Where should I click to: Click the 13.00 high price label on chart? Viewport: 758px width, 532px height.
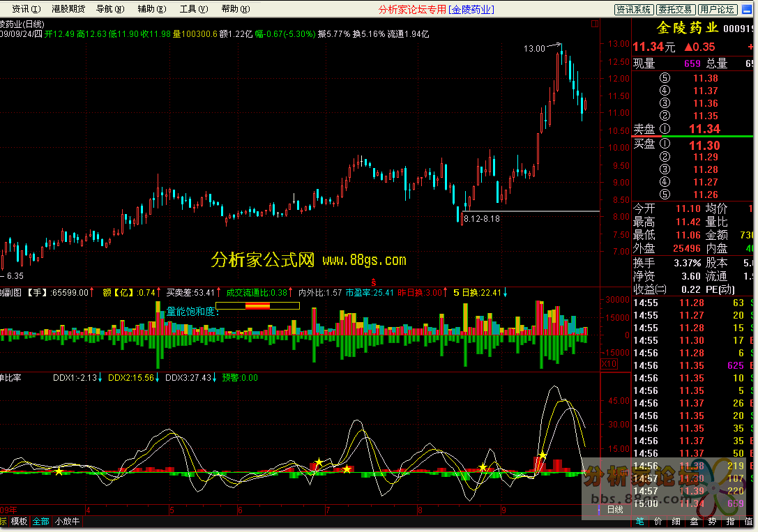(534, 48)
